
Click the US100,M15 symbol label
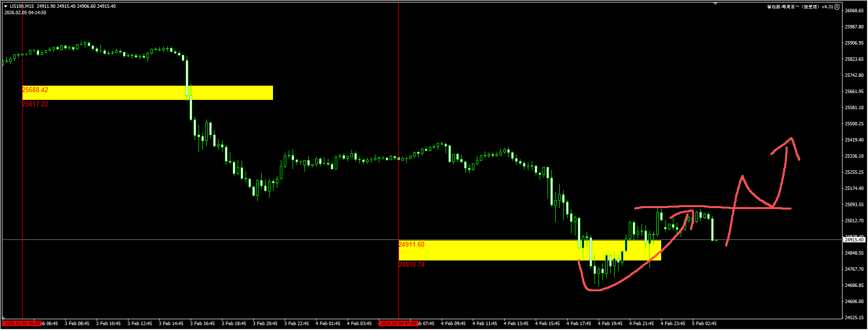tap(22, 6)
